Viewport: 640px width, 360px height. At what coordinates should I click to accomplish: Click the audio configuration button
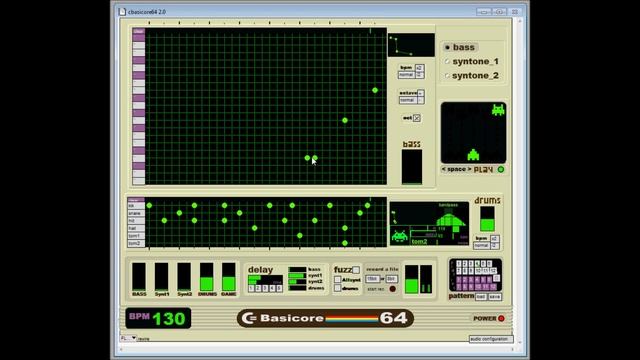click(491, 339)
